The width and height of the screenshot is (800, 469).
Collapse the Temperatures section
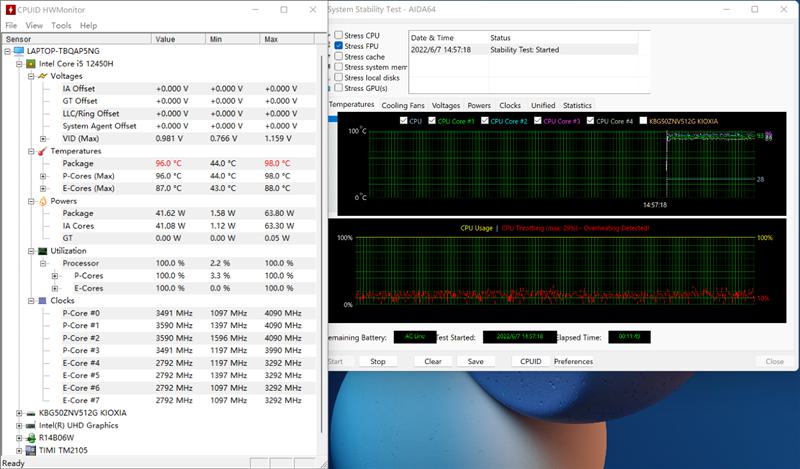[x=31, y=151]
